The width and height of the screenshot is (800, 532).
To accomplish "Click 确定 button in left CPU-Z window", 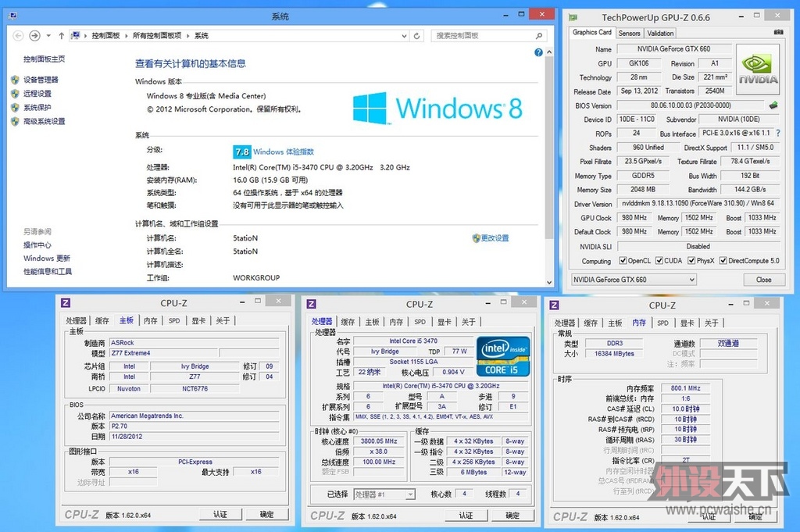I will pyautogui.click(x=267, y=514).
